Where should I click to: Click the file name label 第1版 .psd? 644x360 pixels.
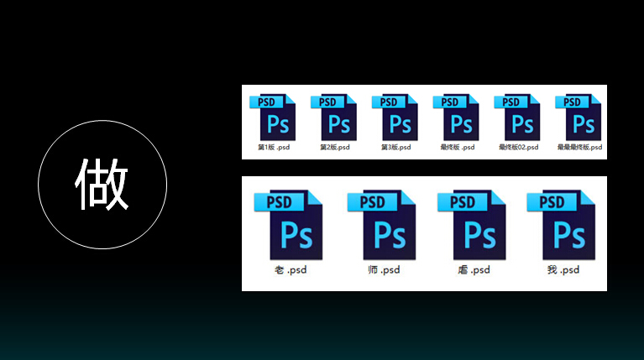[274, 147]
